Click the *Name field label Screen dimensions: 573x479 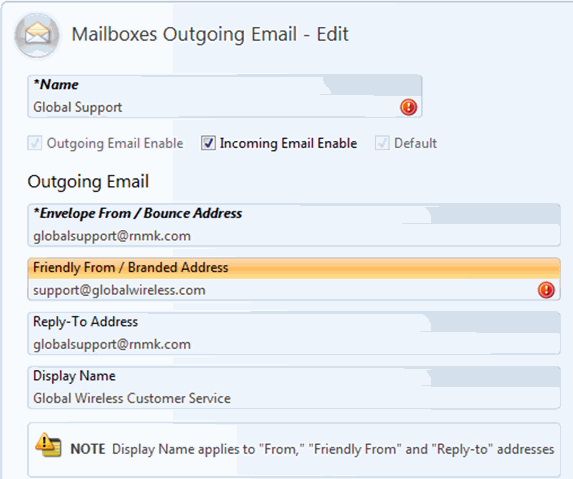(x=56, y=85)
